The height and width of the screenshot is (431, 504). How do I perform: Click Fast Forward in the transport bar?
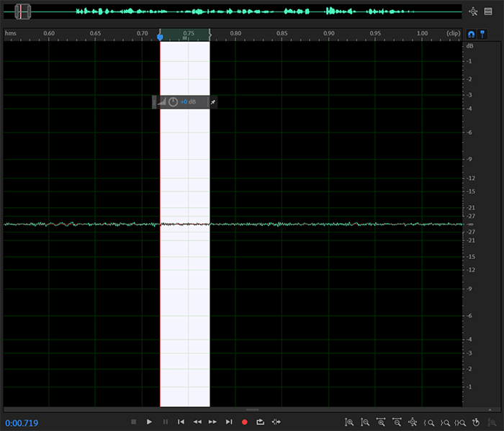pyautogui.click(x=212, y=422)
